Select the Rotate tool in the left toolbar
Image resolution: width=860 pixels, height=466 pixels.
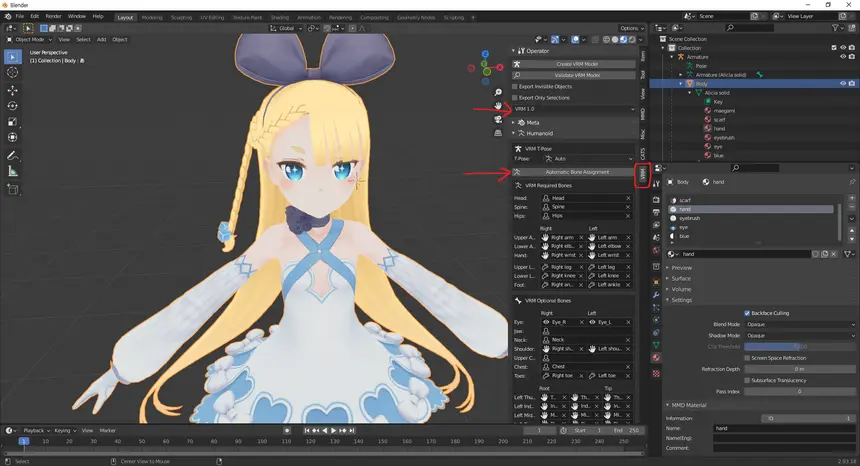point(13,106)
